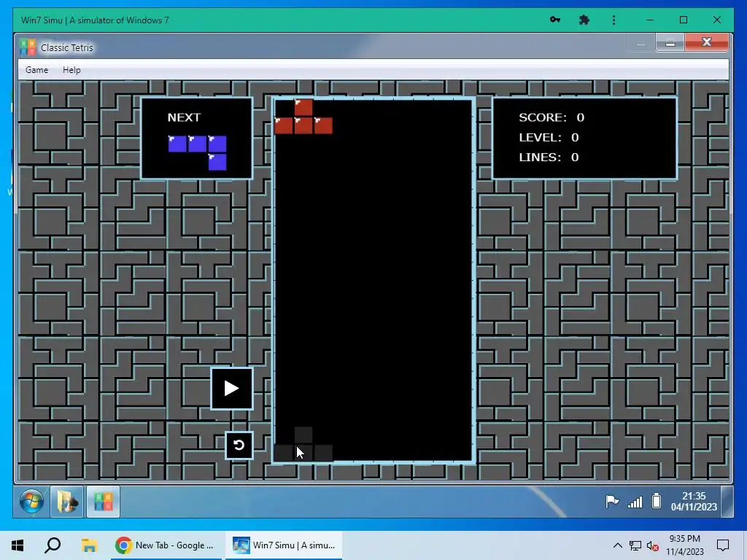Click the restart arrow button
The image size is (747, 560).
[x=239, y=446]
